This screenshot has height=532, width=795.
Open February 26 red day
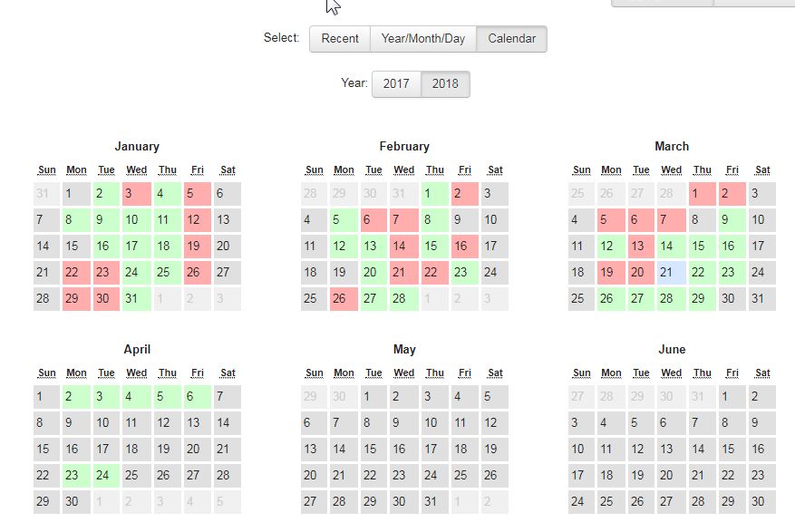(x=344, y=299)
